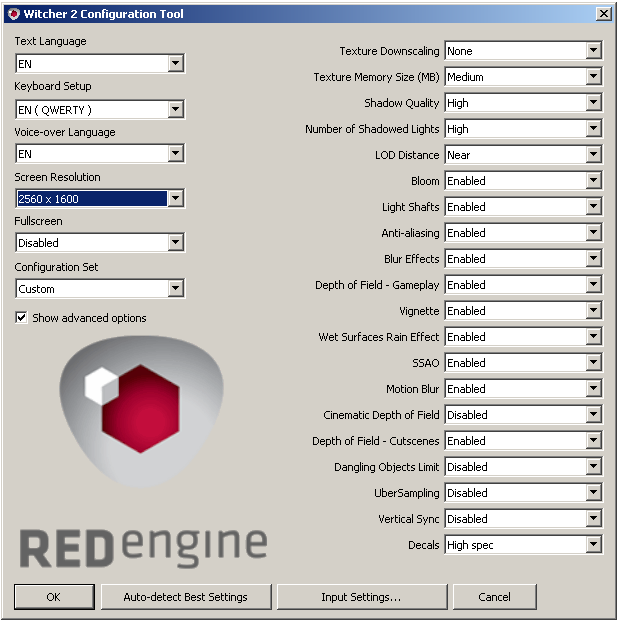Expand the Decals dropdown

(x=523, y=545)
